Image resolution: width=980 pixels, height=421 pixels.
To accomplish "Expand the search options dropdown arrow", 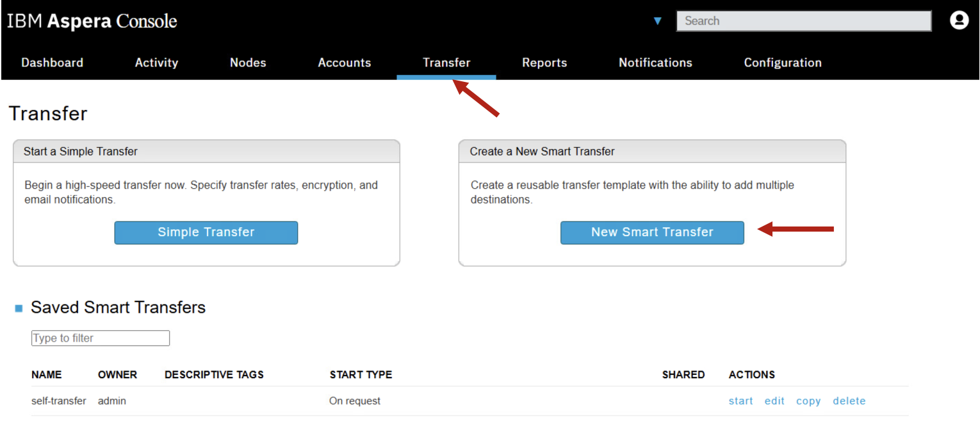I will pyautogui.click(x=657, y=21).
